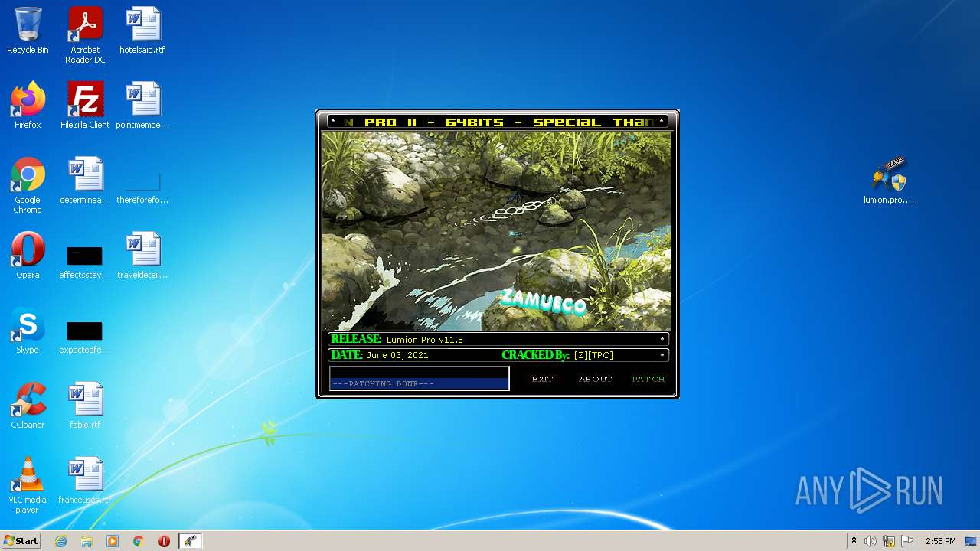Open the network tray icon
Screen dimensions: 980x551
pyautogui.click(x=889, y=541)
